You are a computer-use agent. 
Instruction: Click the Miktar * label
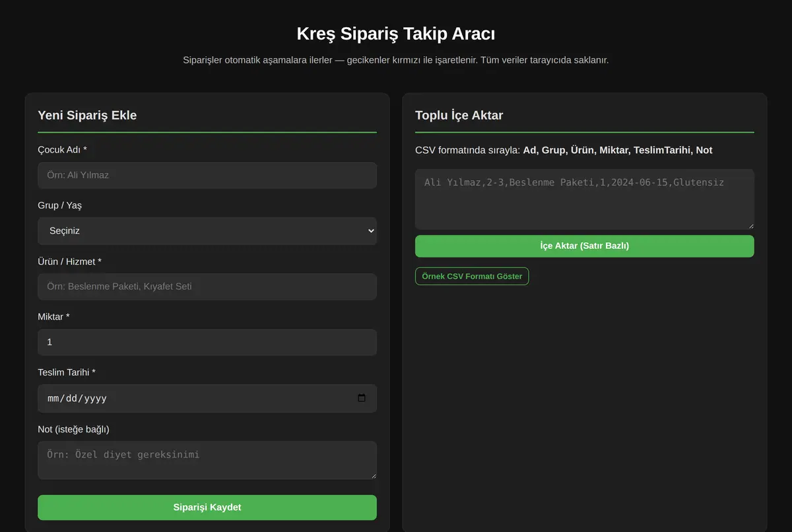pos(53,317)
